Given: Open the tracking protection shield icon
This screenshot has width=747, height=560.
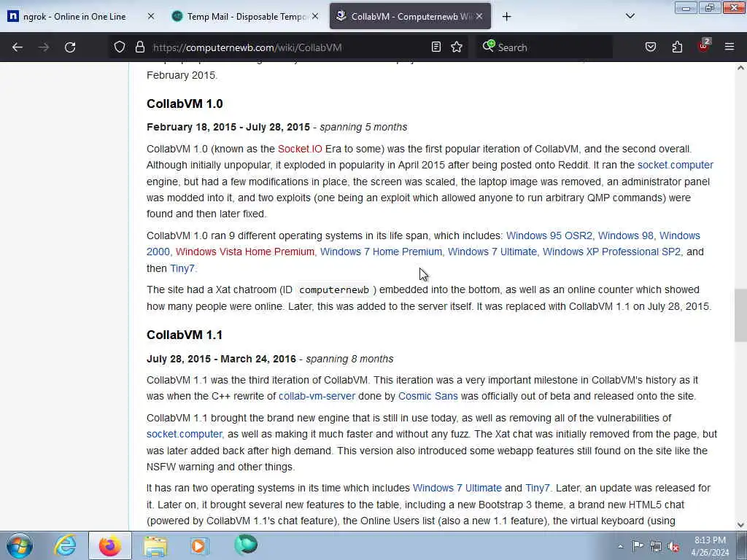Looking at the screenshot, I should coord(120,47).
